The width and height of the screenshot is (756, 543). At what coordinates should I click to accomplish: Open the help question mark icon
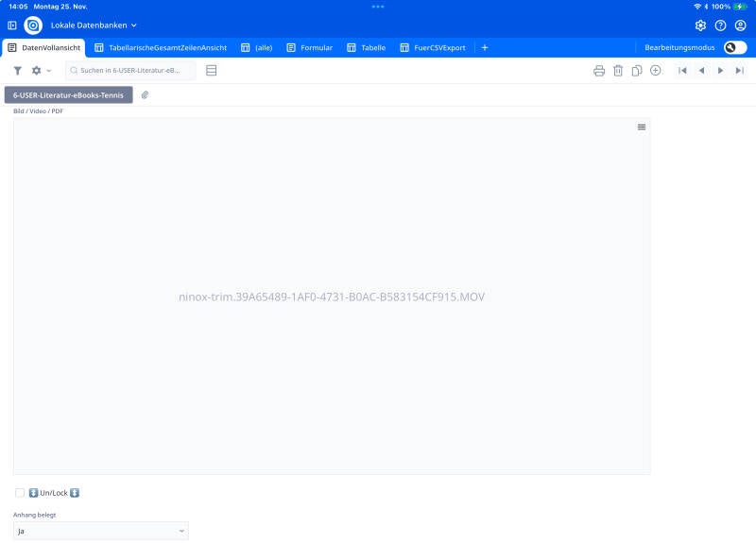pos(720,25)
